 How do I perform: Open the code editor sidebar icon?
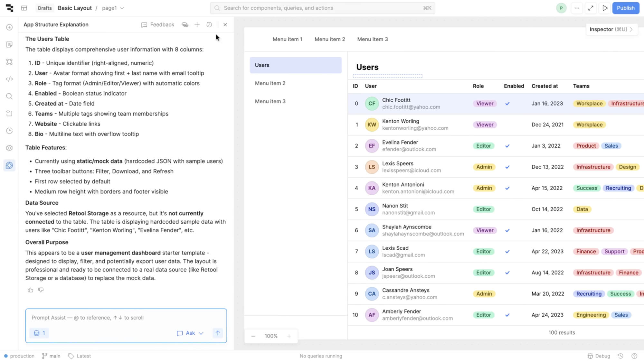pyautogui.click(x=9, y=79)
